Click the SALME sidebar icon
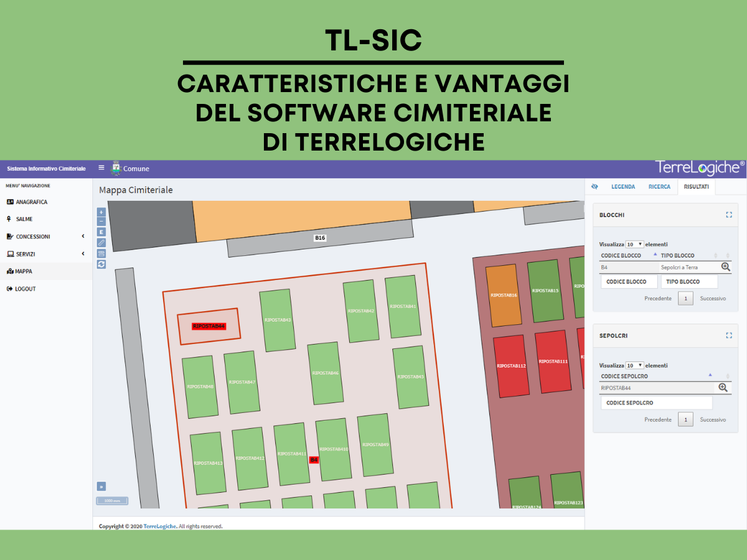The width and height of the screenshot is (747, 560). pyautogui.click(x=9, y=219)
